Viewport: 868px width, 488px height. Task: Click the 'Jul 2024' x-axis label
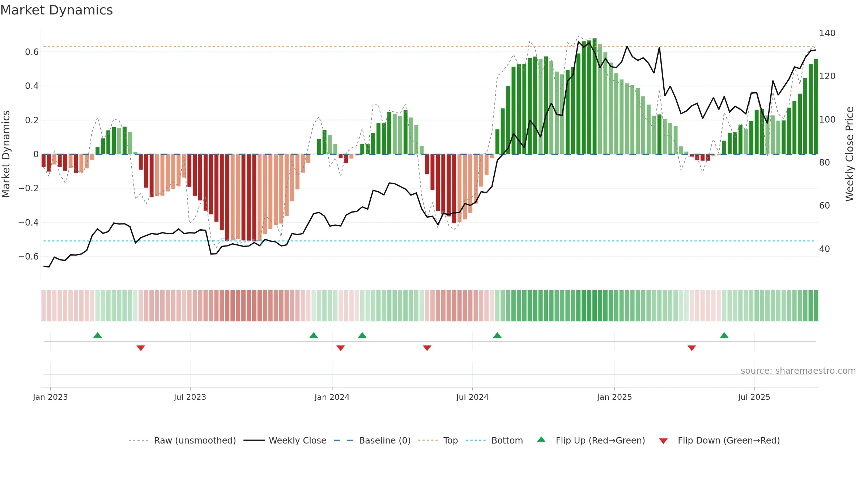tap(472, 397)
